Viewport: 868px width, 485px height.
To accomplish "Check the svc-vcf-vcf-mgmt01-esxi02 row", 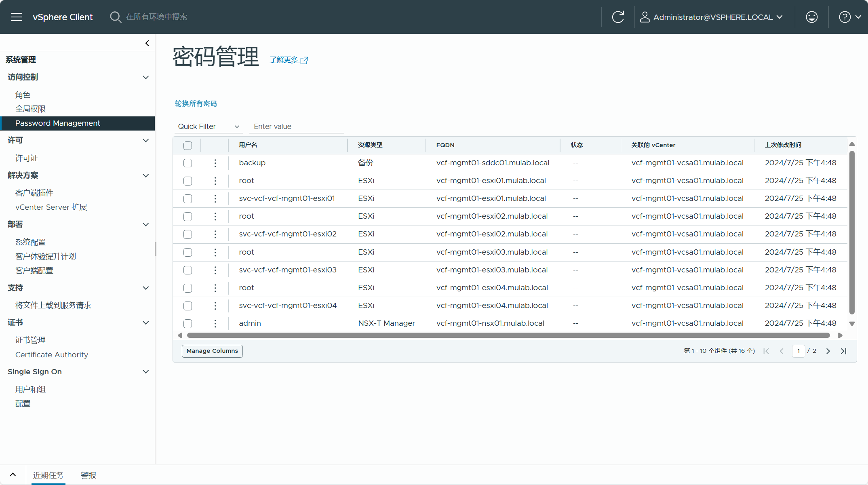I will pyautogui.click(x=188, y=234).
